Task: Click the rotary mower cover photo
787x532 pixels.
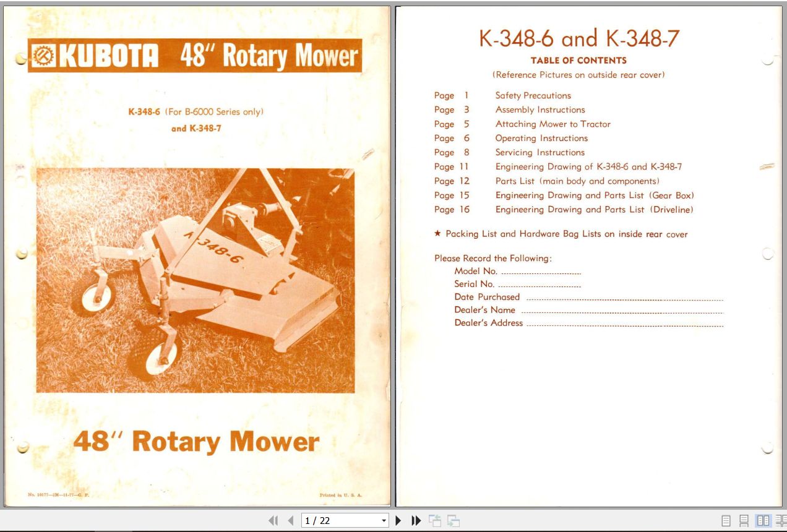Action: tap(196, 280)
